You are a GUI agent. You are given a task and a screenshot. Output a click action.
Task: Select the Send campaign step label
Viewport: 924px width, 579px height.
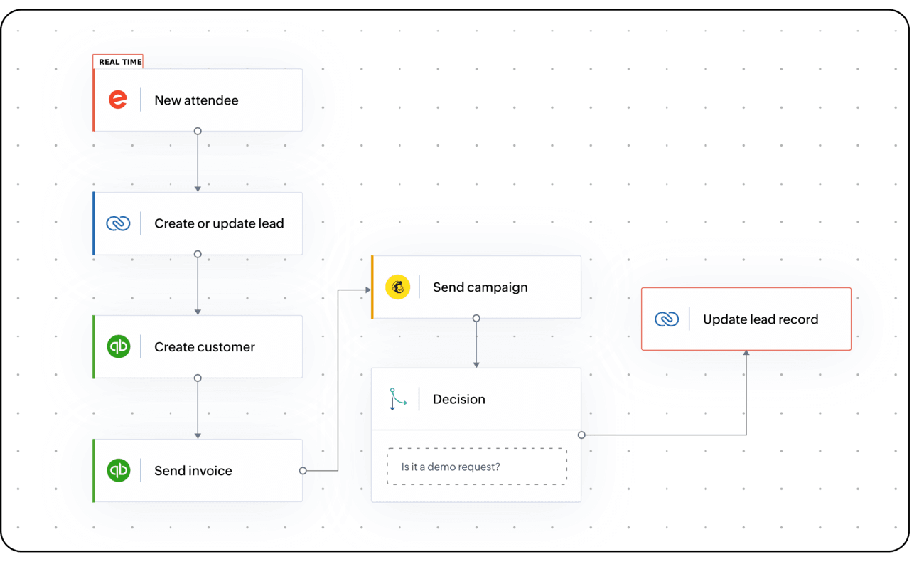(x=480, y=287)
